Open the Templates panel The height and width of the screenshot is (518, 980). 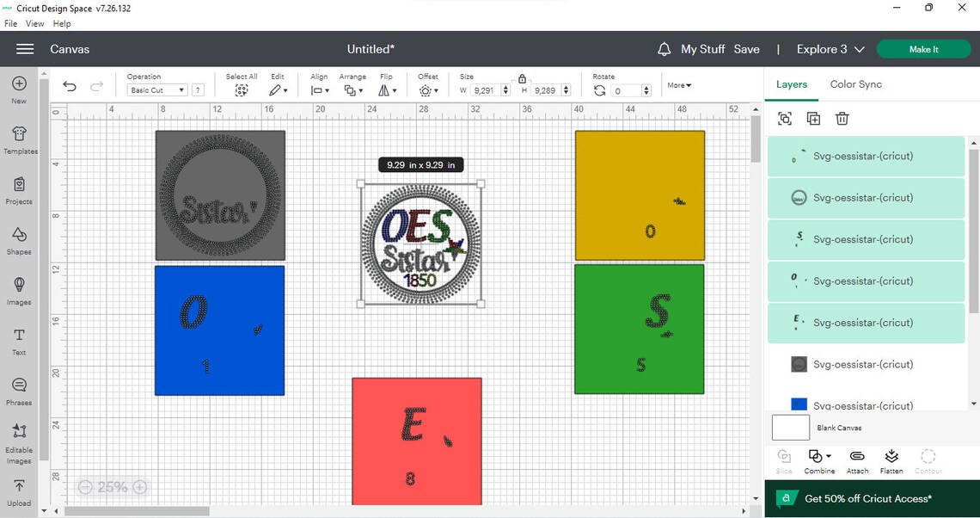tap(20, 140)
